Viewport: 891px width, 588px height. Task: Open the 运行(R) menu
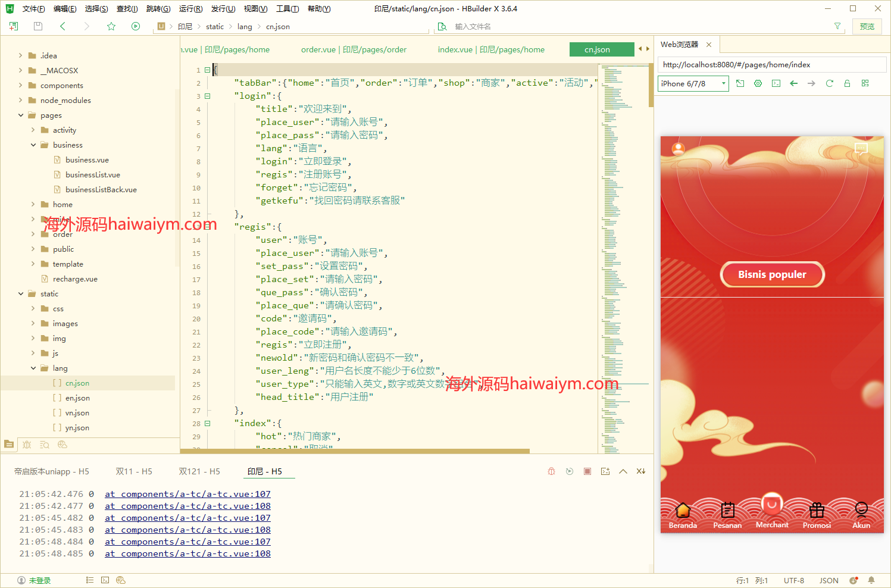(190, 9)
